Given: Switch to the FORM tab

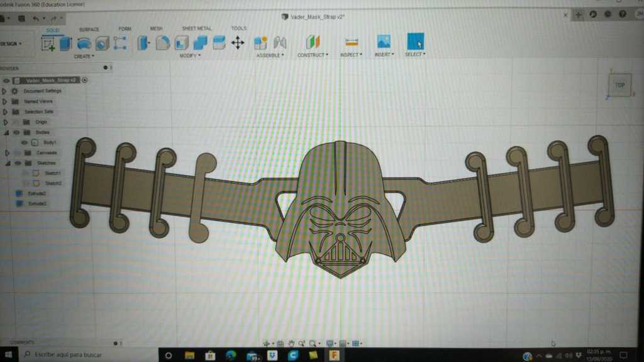Looking at the screenshot, I should [125, 29].
